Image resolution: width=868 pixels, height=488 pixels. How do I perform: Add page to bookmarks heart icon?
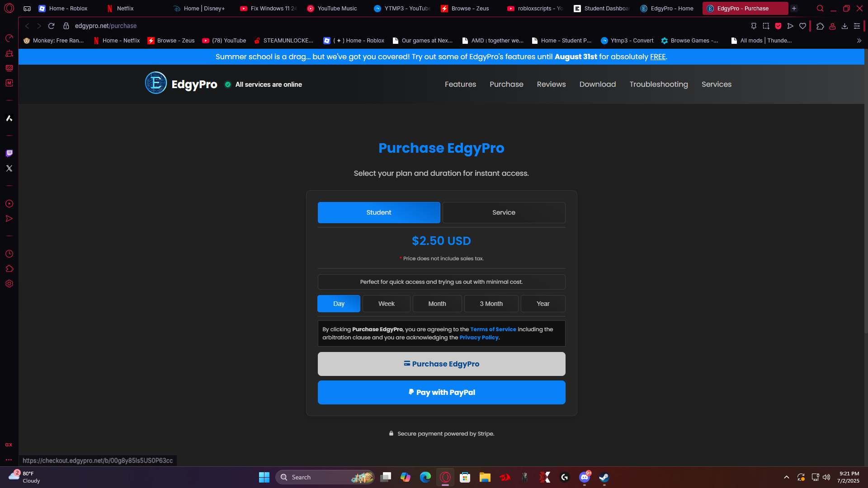[x=802, y=26]
